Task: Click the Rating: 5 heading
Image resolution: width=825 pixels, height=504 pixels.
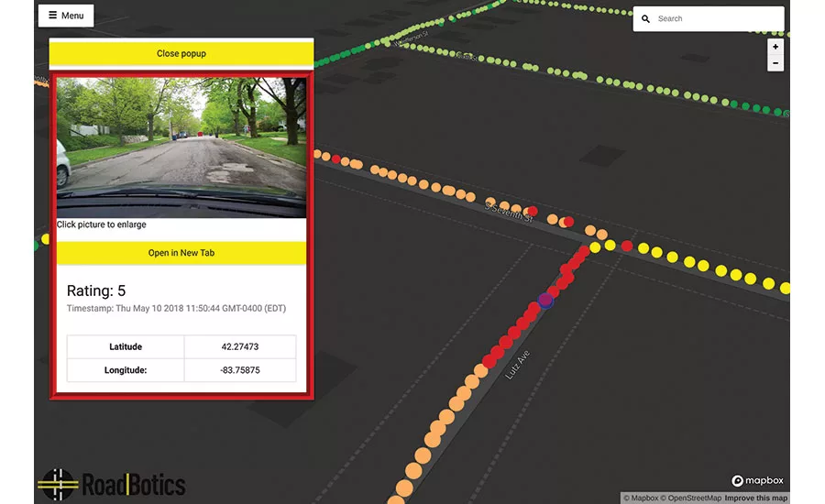Action: point(96,290)
